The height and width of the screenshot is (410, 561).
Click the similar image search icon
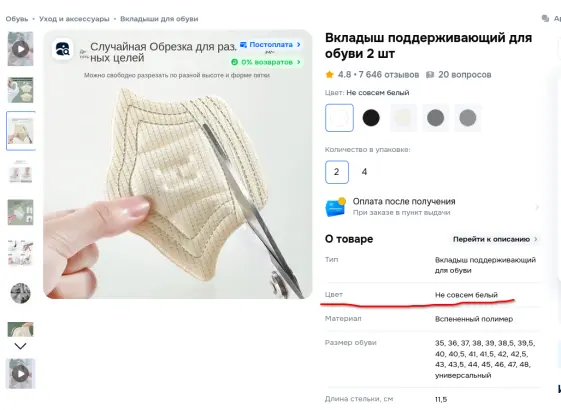coord(63,49)
